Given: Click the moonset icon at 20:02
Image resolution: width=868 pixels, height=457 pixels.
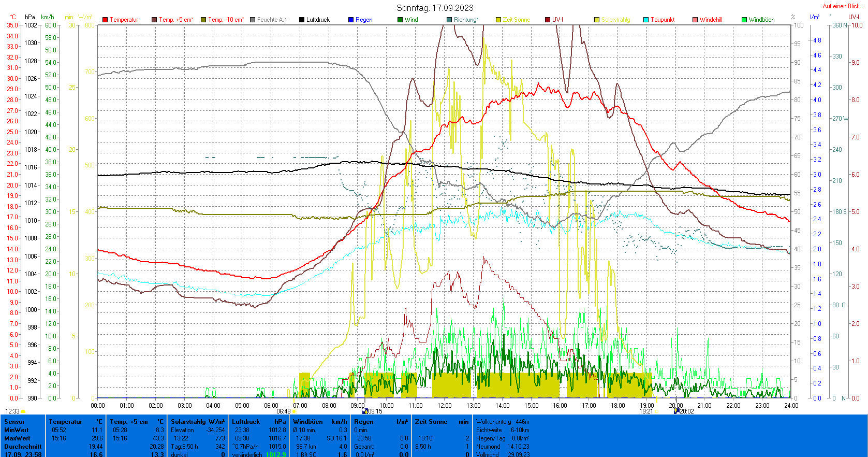Looking at the screenshot, I should 676,411.
